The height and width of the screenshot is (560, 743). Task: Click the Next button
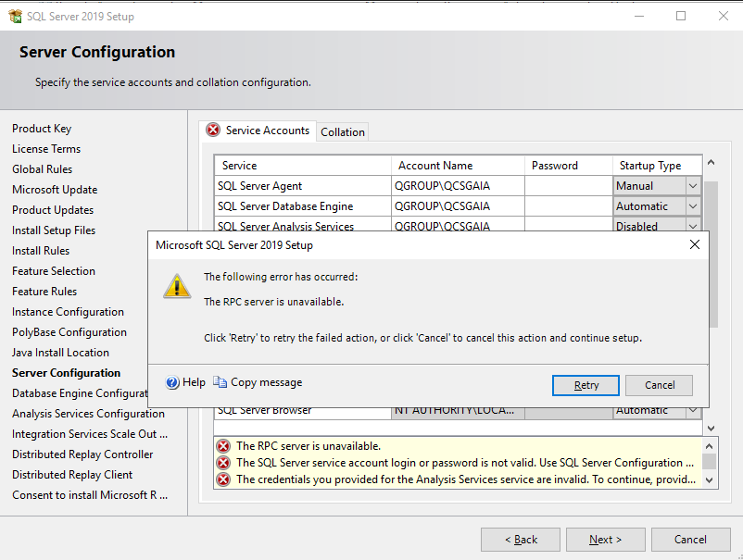(606, 540)
